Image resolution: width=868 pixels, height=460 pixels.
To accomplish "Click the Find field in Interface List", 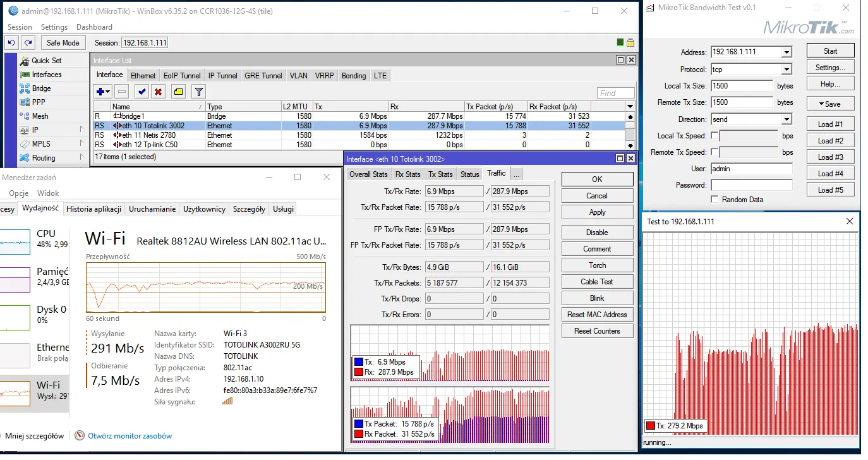I will (x=616, y=93).
